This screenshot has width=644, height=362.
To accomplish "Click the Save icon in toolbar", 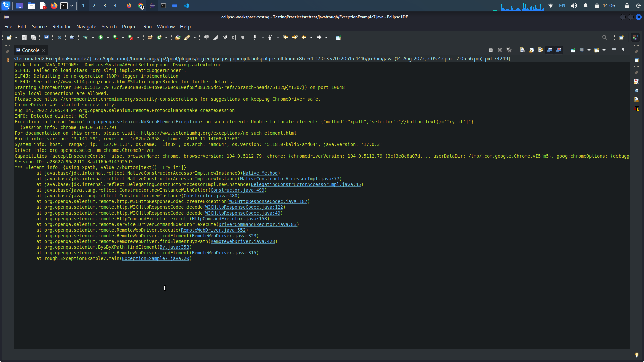I will [x=24, y=37].
